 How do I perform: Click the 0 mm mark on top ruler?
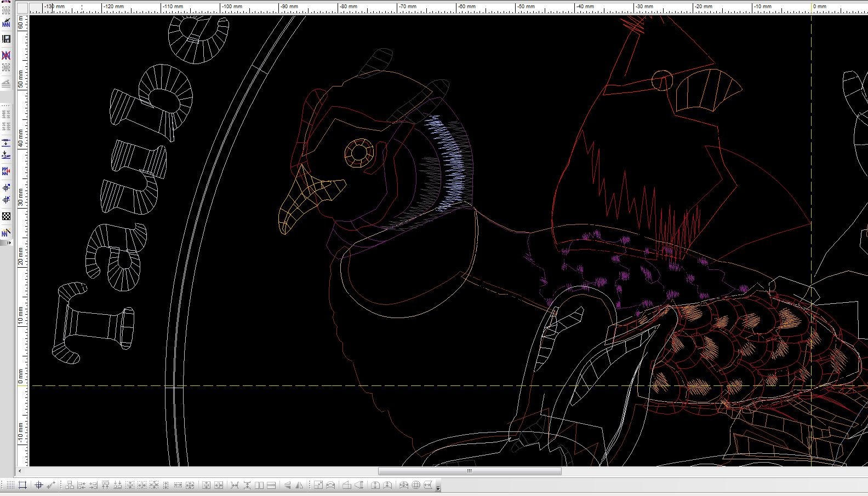coord(820,7)
